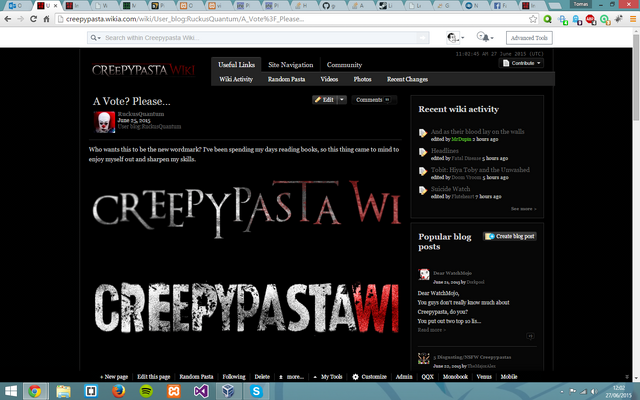Bookmark this page with star icon

[533, 19]
